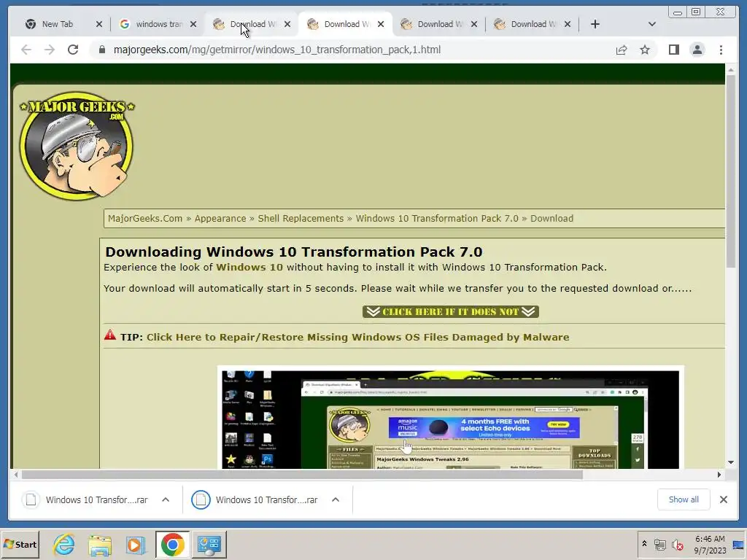Close the downloads bar
Screen dimensions: 747x560
coord(723,499)
